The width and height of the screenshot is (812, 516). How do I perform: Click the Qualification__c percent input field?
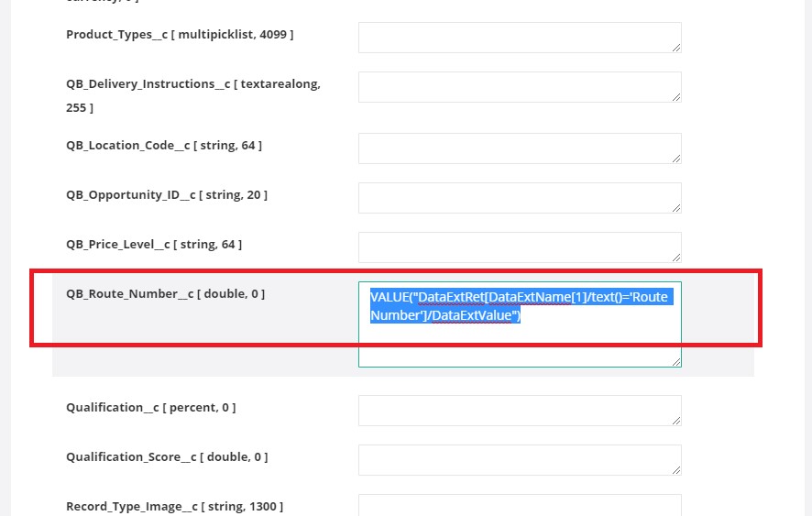(x=519, y=411)
